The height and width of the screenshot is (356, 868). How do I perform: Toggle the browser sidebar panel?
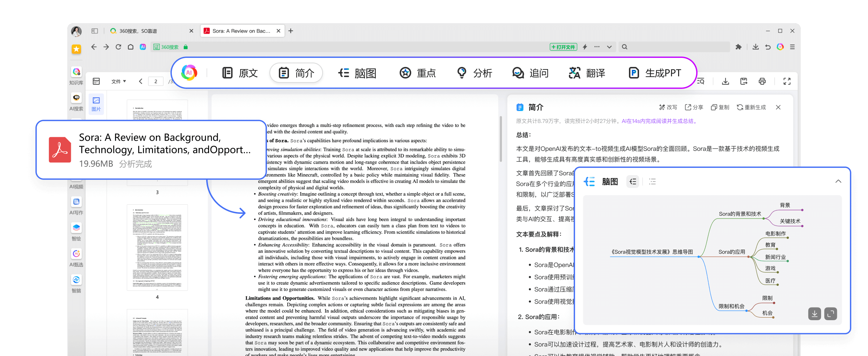pyautogui.click(x=95, y=31)
